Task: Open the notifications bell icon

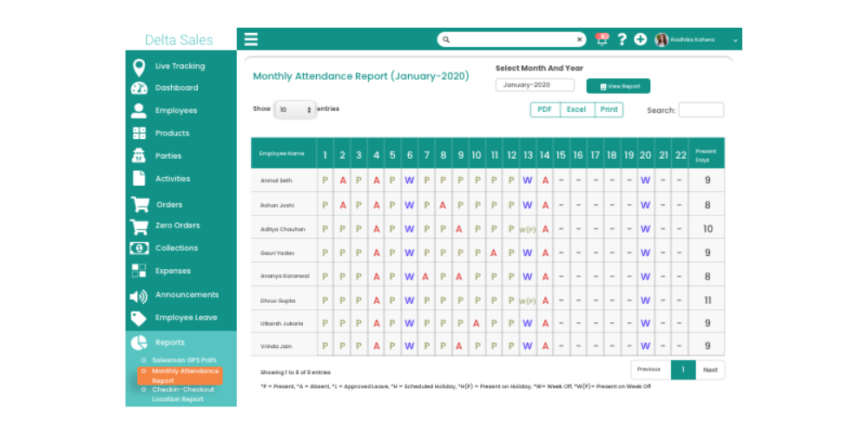Action: [602, 39]
